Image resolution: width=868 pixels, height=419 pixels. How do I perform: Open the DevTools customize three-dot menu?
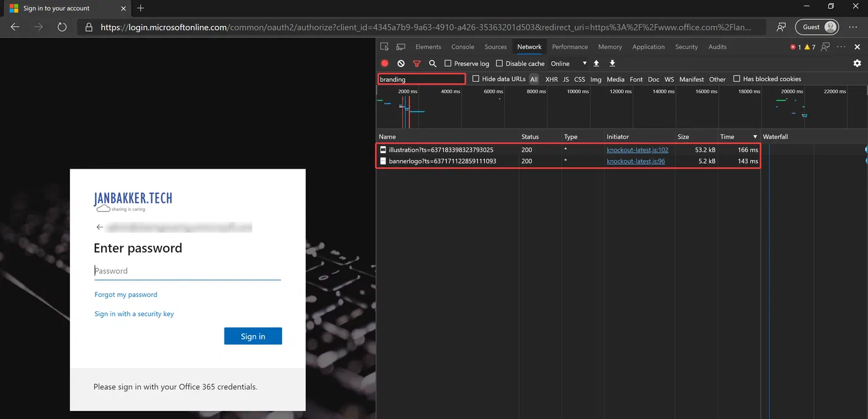(841, 46)
